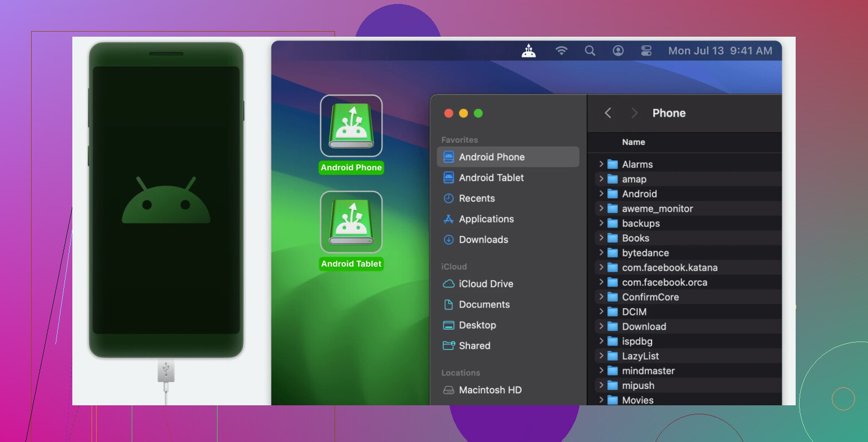The image size is (868, 442).
Task: Expand the mipush folder
Action: (601, 386)
